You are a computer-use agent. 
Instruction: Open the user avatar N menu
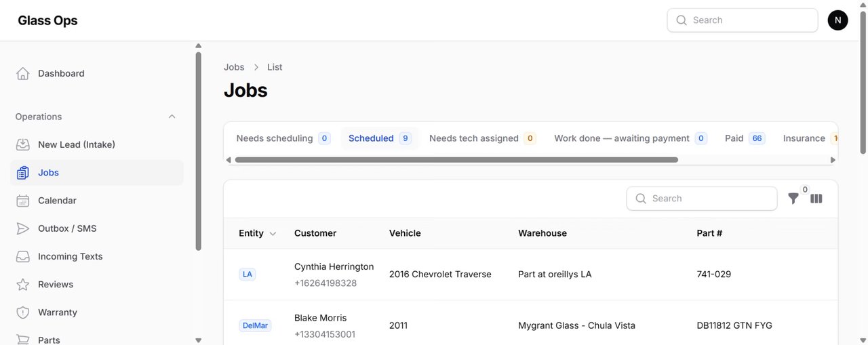click(x=837, y=20)
